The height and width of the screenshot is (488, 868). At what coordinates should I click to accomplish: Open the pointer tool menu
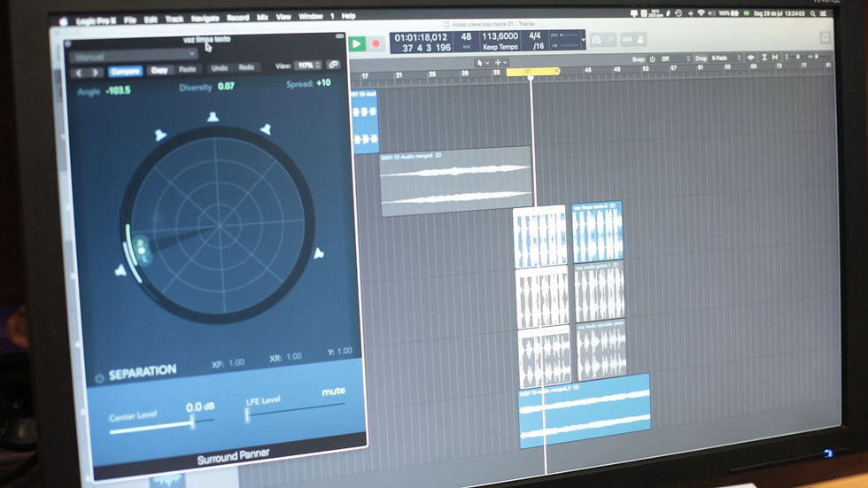483,63
